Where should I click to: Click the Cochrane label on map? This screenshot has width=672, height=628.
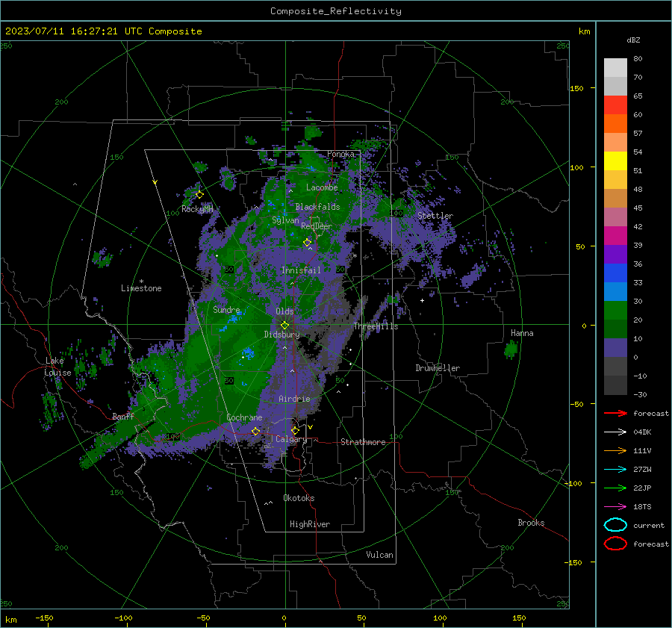pos(244,417)
